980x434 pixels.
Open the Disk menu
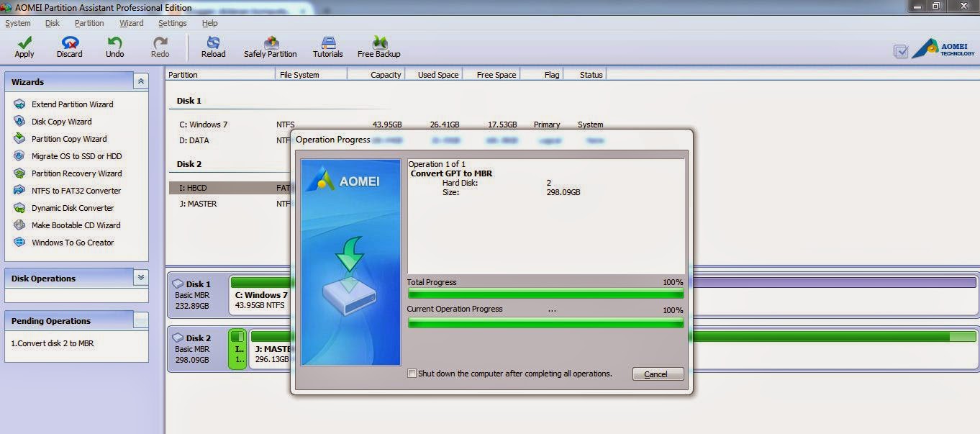[x=52, y=23]
